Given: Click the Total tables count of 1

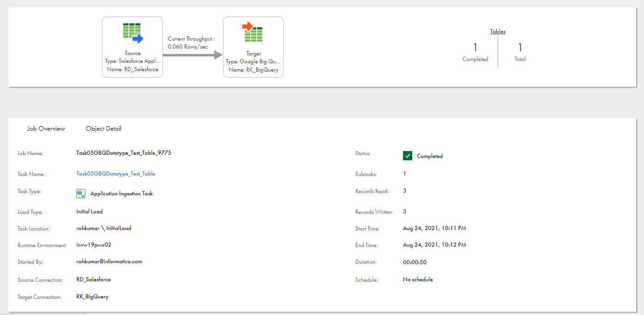Looking at the screenshot, I should click(x=520, y=48).
